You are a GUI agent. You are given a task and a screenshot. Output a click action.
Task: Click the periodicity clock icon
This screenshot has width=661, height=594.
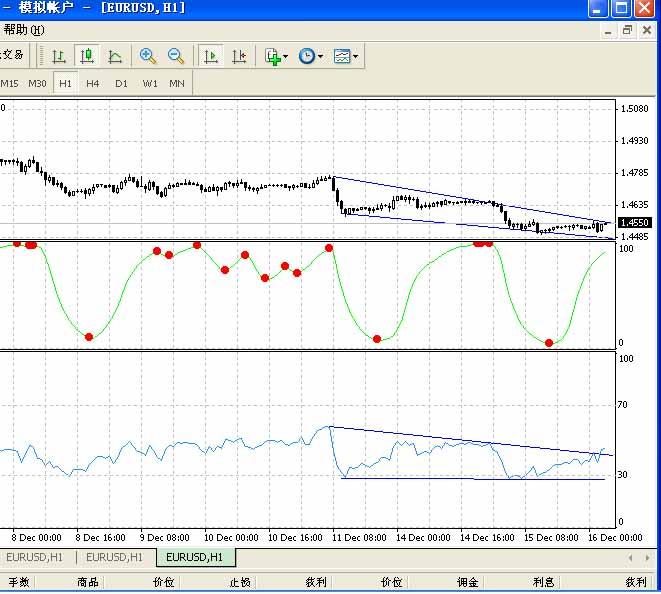coord(306,56)
